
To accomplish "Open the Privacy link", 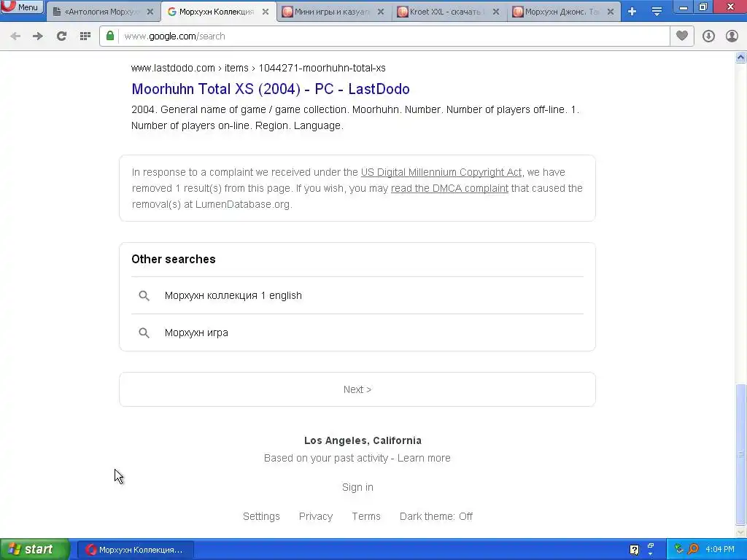I will (316, 517).
